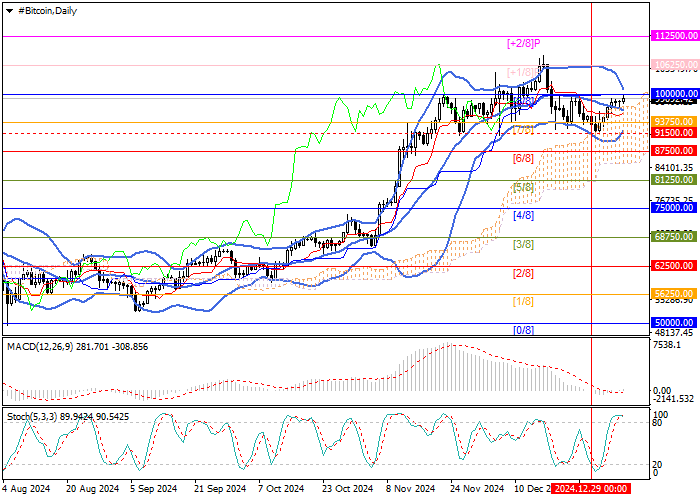The height and width of the screenshot is (500, 700).
Task: Click the green 81250.00 price label
Action: 674,180
